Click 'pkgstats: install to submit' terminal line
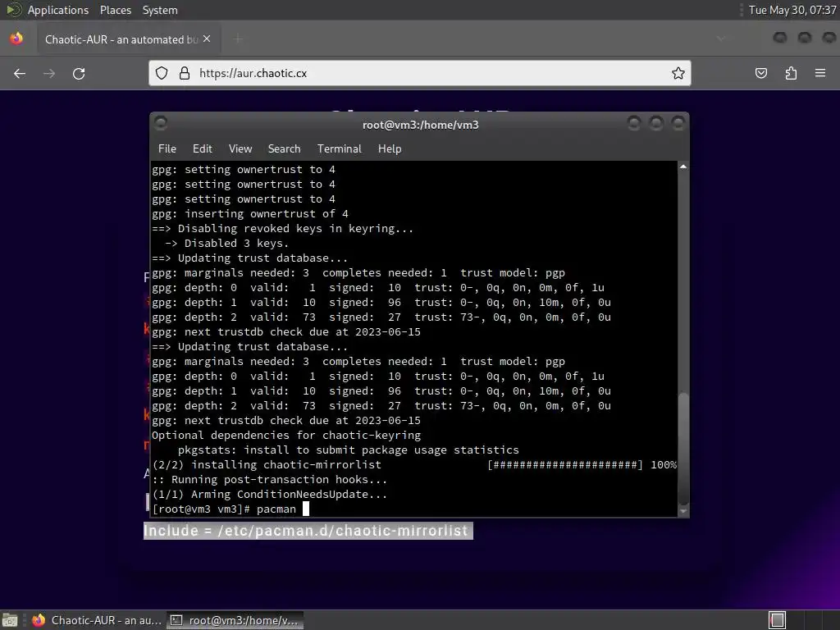Viewport: 840px width, 630px height. [x=348, y=450]
